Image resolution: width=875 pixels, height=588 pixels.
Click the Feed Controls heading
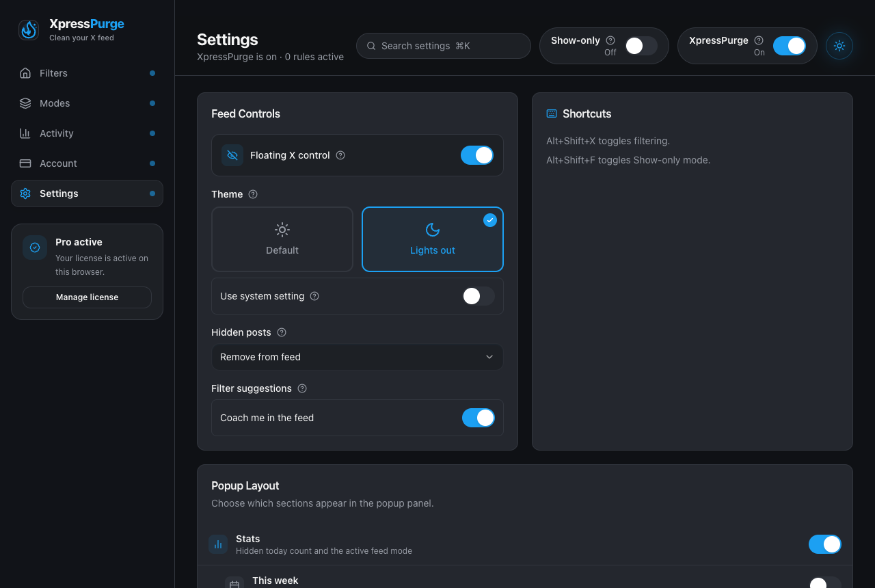tap(245, 113)
